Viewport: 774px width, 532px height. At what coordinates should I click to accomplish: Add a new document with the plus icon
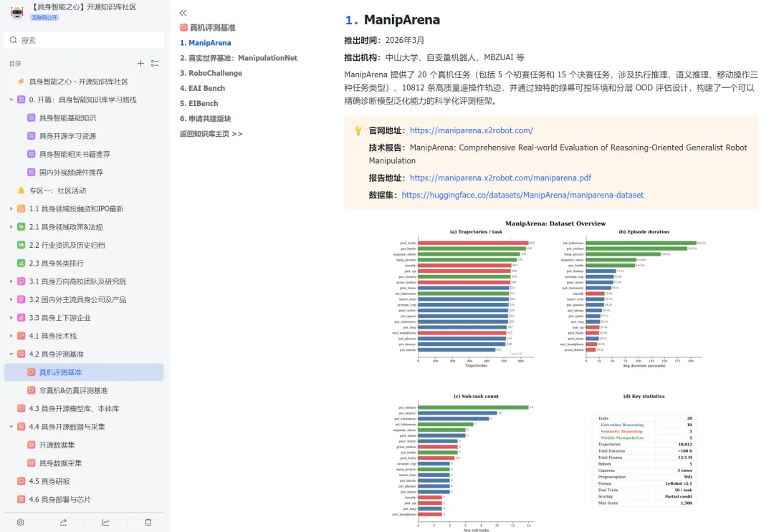[x=140, y=63]
